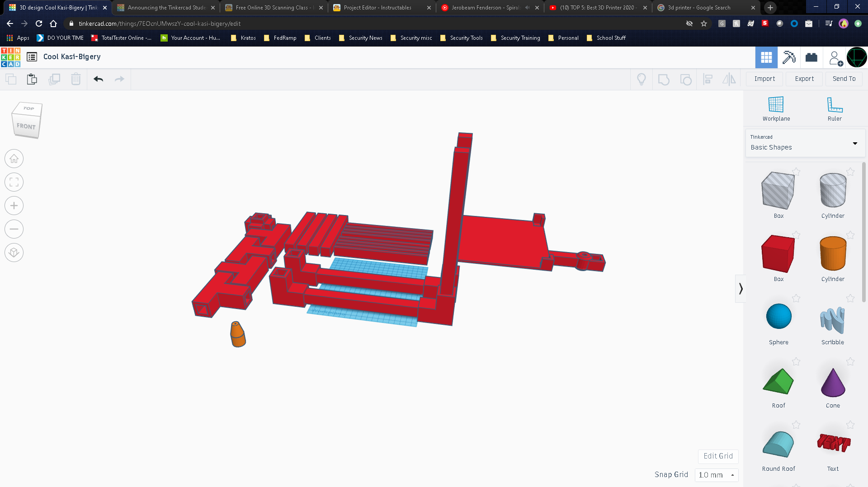The height and width of the screenshot is (487, 868).
Task: Click the Import button
Action: (764, 79)
